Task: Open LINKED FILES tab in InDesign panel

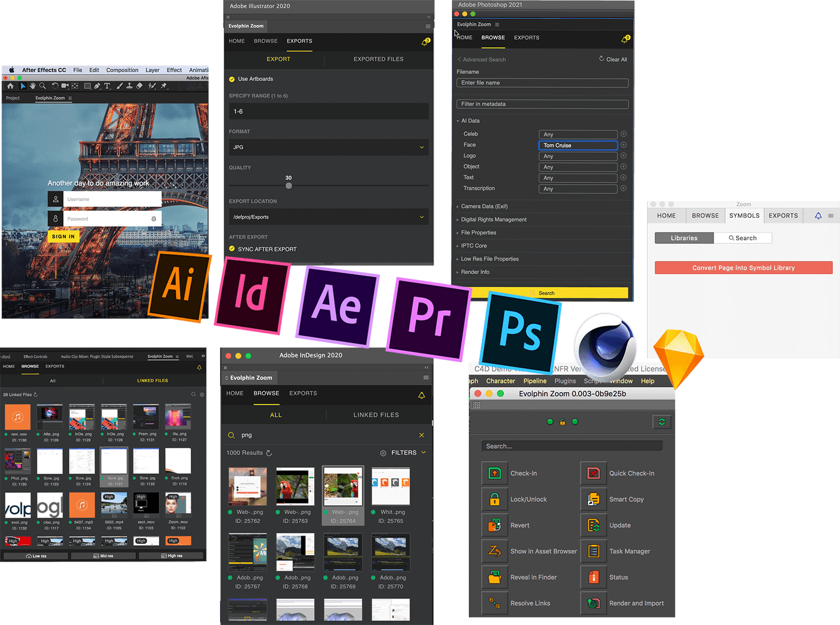Action: 376,415
